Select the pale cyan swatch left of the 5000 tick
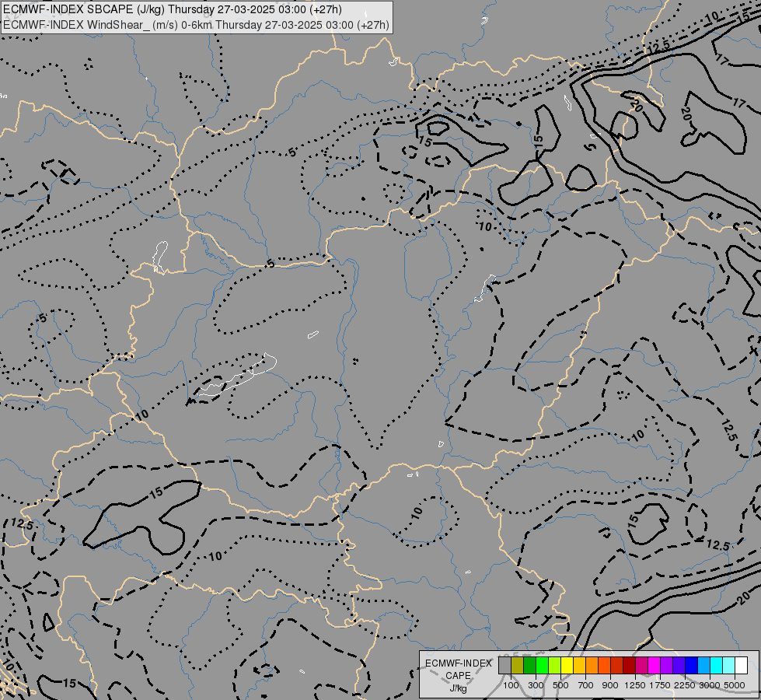 (x=728, y=665)
